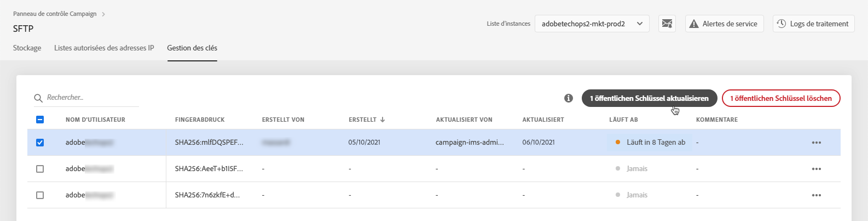Image resolution: width=868 pixels, height=221 pixels.
Task: Expand the Panneau de contrôle Campaign breadcrumb chevron
Action: (103, 14)
